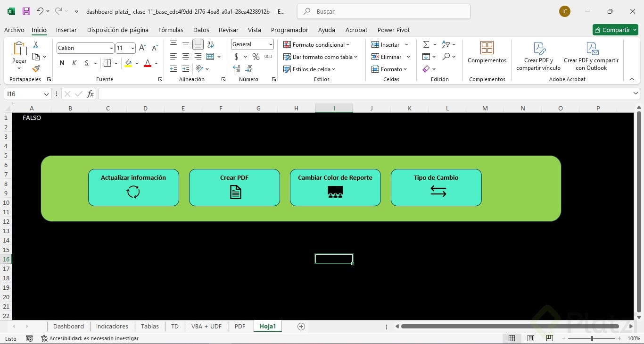Screen dimensions: 644x344
Task: Click the Clear eraser icon in Edición
Action: pyautogui.click(x=426, y=69)
